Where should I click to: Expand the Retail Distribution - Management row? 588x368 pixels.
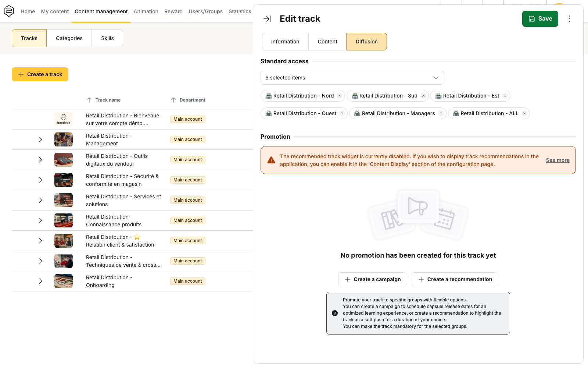tap(40, 139)
